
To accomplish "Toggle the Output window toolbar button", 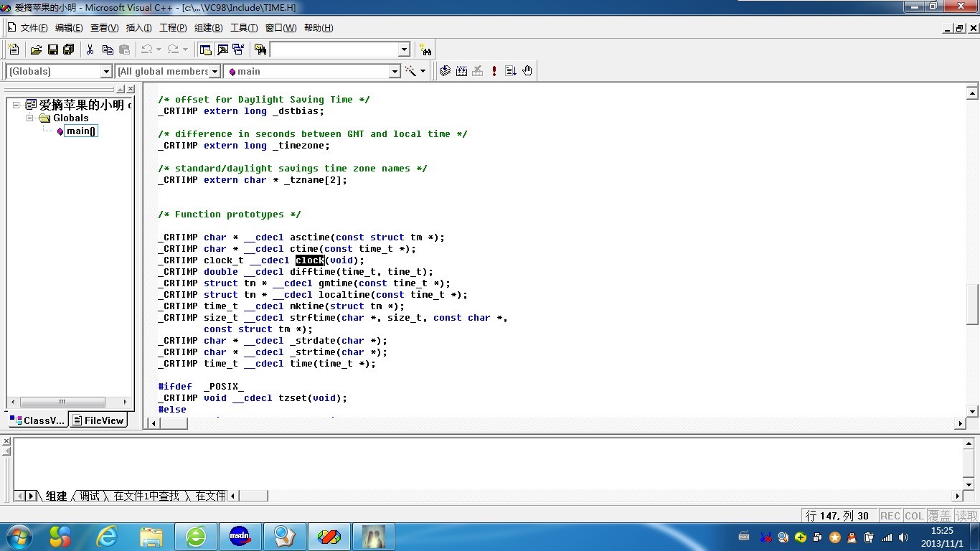I will click(222, 50).
